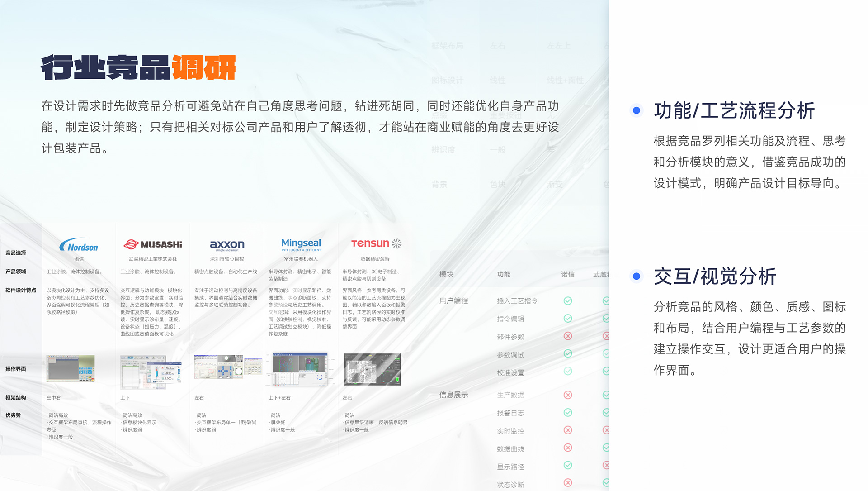Screen dimensions: 868x491
Task: Click the red cross beside 状态诊断
Action: coord(567,484)
